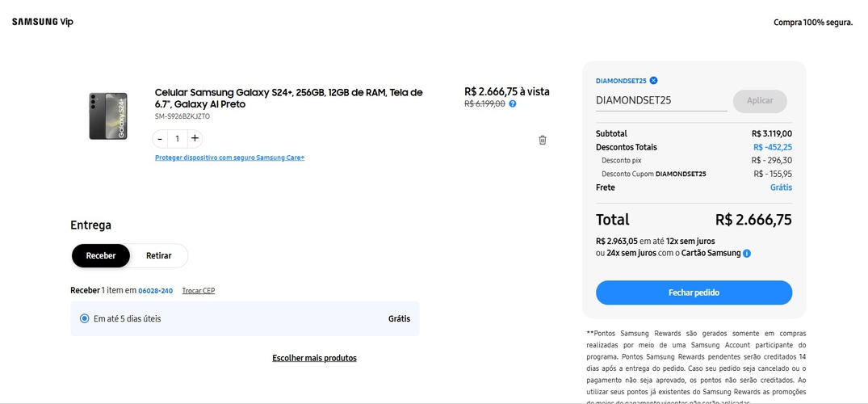Click the trash icon to remove product

543,140
